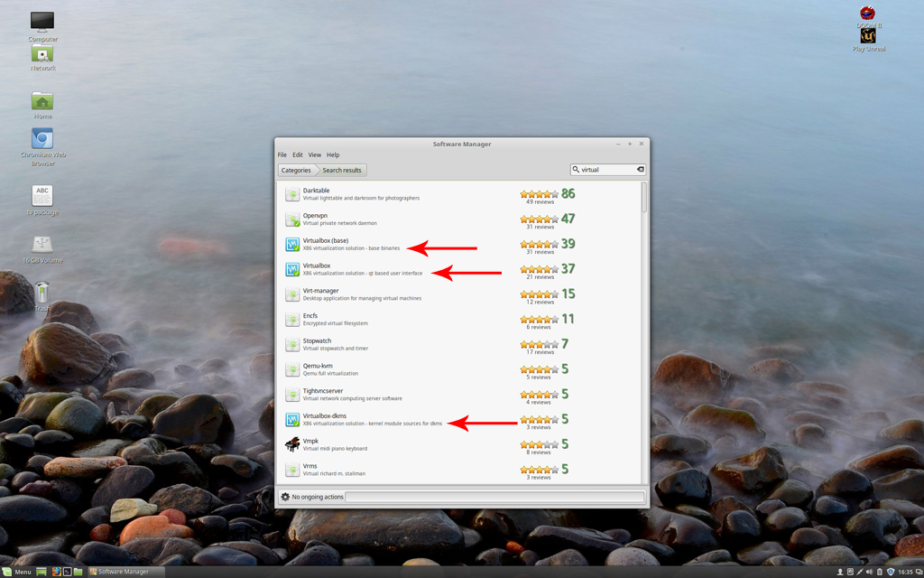
Task: Select the 'Virt-manager' package title
Action: pyautogui.click(x=320, y=291)
